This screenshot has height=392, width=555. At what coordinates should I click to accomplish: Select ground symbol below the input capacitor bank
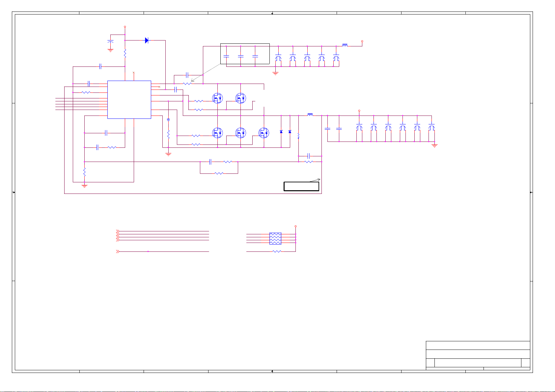pos(276,73)
